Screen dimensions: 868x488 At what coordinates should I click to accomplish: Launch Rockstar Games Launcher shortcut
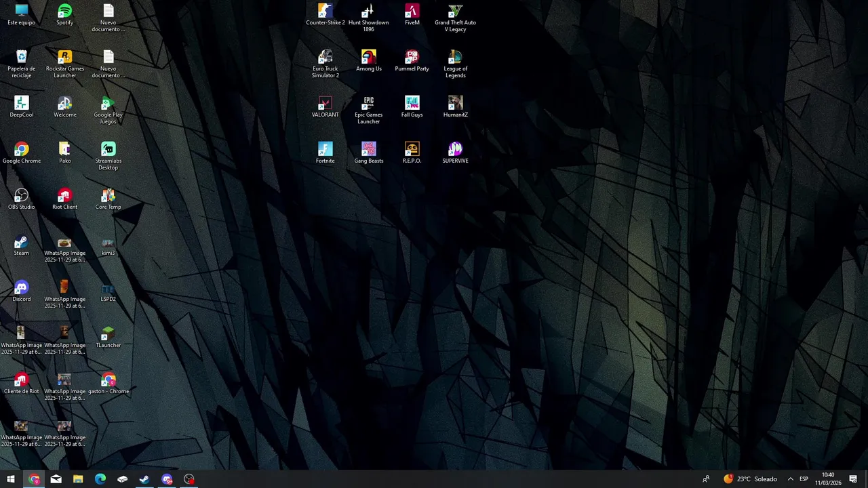point(65,64)
